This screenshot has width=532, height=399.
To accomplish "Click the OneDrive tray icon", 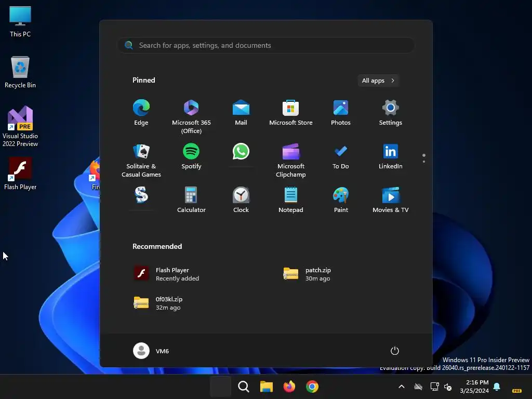I will pyautogui.click(x=418, y=387).
